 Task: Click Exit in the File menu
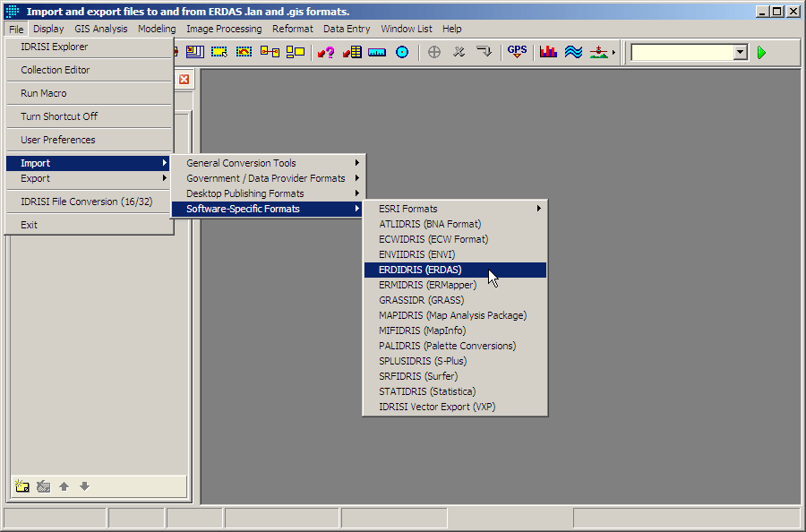point(88,225)
